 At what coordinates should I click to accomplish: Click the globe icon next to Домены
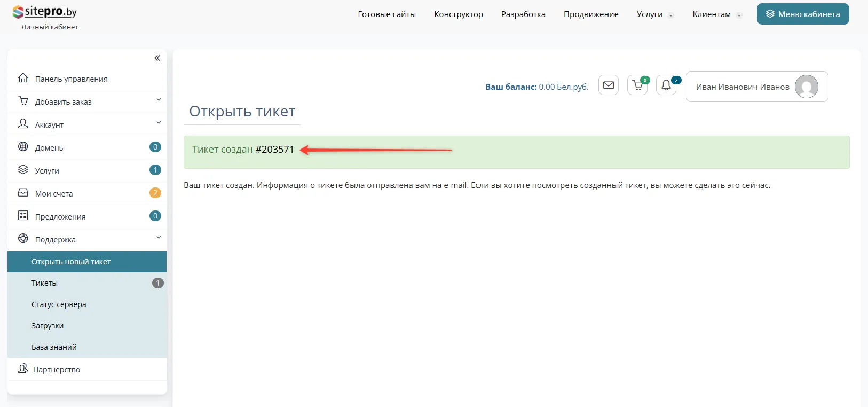tap(23, 147)
